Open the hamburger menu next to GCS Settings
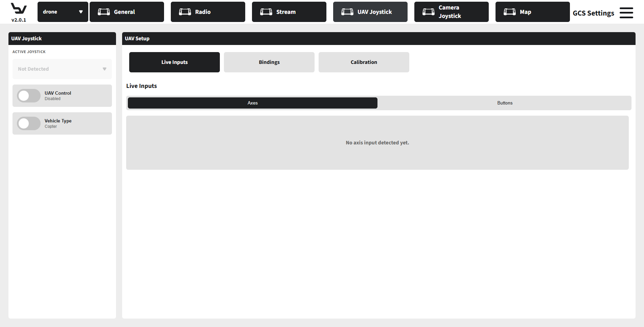 click(x=626, y=13)
